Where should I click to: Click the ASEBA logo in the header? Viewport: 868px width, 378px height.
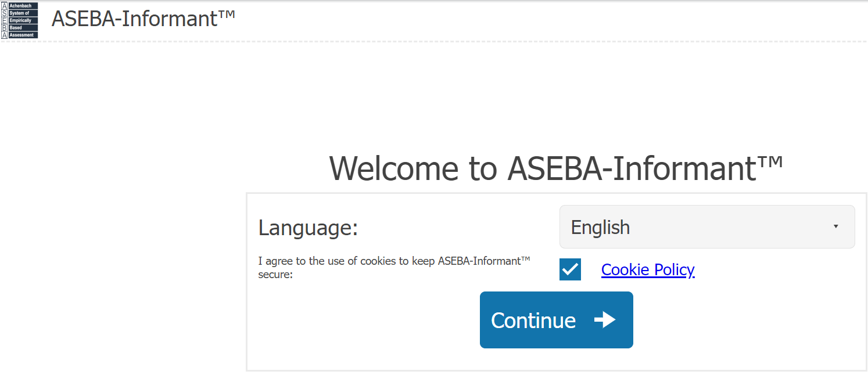20,20
